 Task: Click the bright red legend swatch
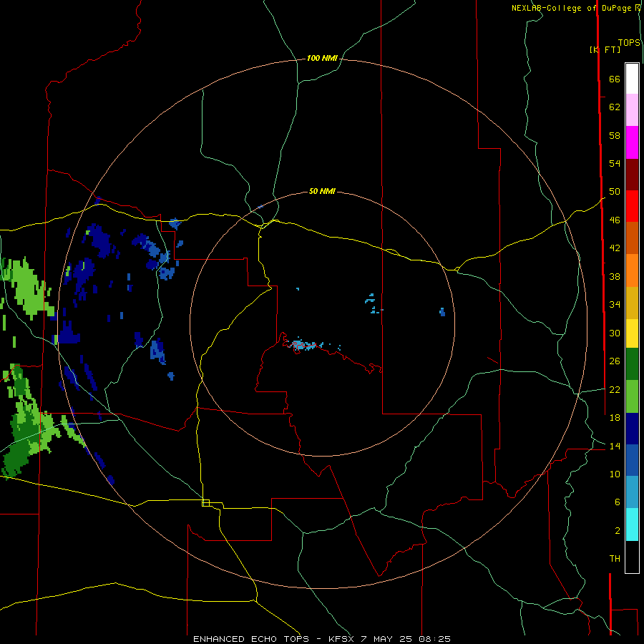click(632, 206)
